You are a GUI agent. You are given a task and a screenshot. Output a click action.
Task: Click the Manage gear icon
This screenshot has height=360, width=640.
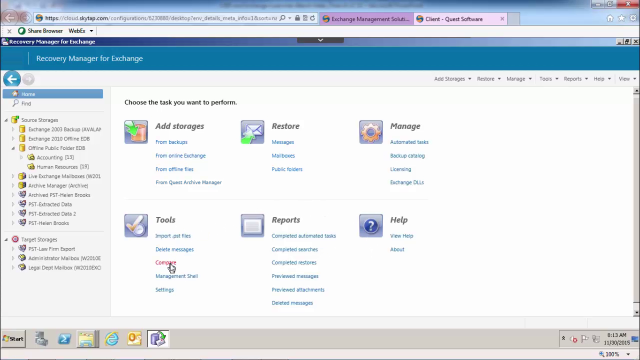371,132
